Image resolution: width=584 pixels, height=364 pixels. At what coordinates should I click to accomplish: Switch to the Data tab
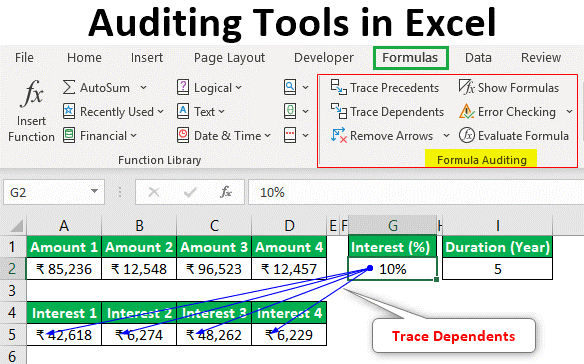pos(478,58)
